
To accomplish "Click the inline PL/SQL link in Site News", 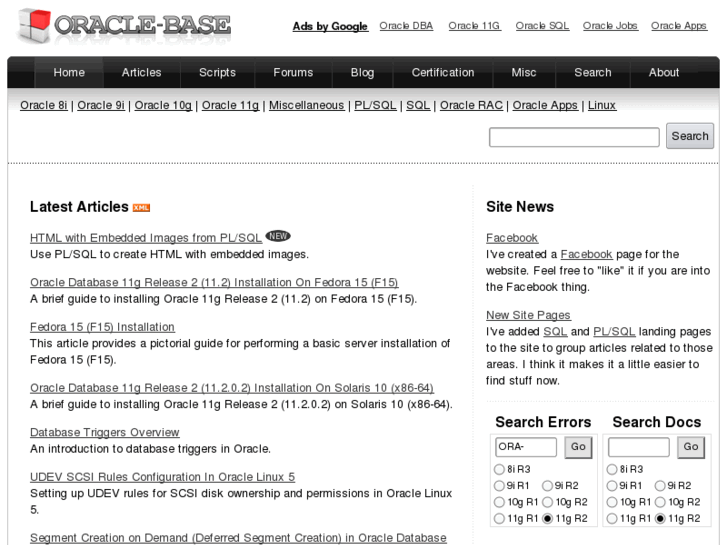I will pyautogui.click(x=614, y=331).
